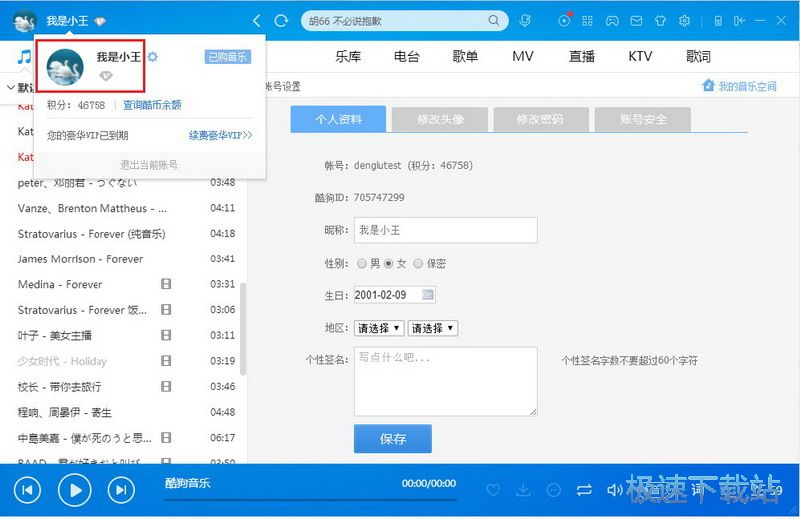Open the music note tab icon in sidebar
The image size is (800, 519).
pos(24,57)
